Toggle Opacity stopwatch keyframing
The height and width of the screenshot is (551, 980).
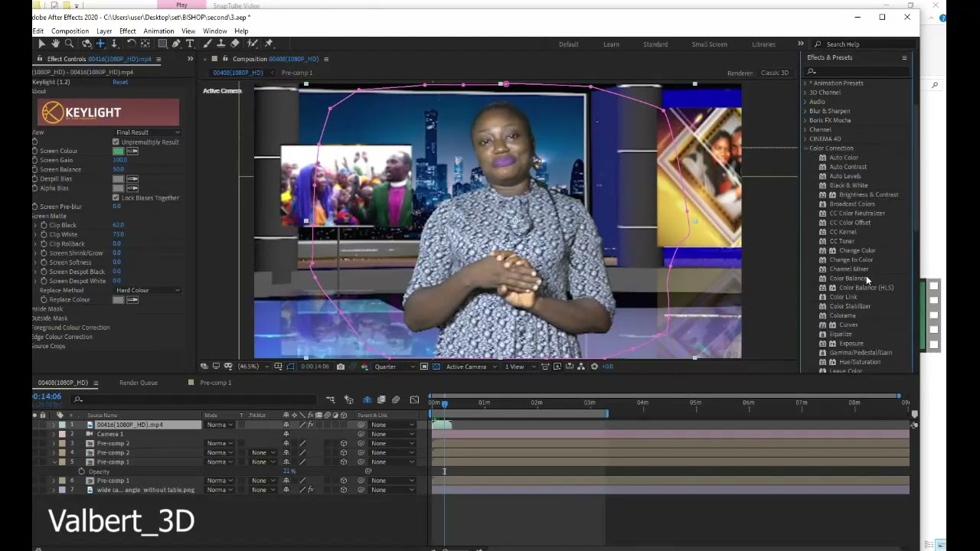click(81, 471)
